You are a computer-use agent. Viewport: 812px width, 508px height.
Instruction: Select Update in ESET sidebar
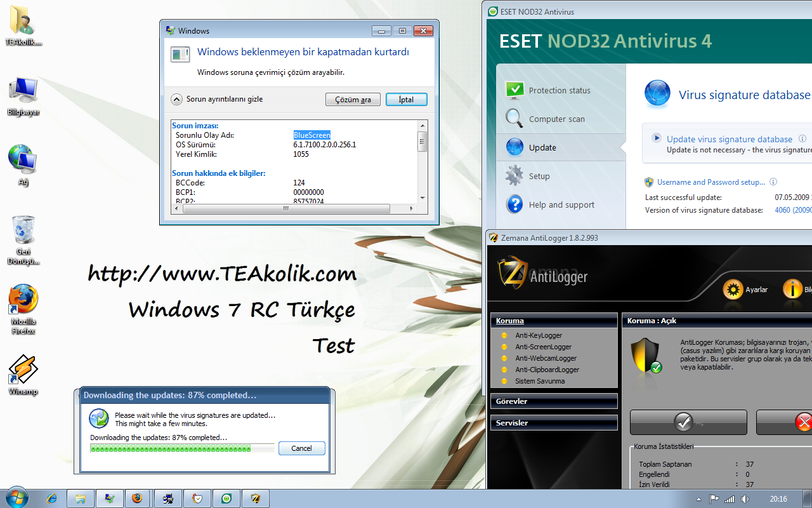[x=561, y=147]
